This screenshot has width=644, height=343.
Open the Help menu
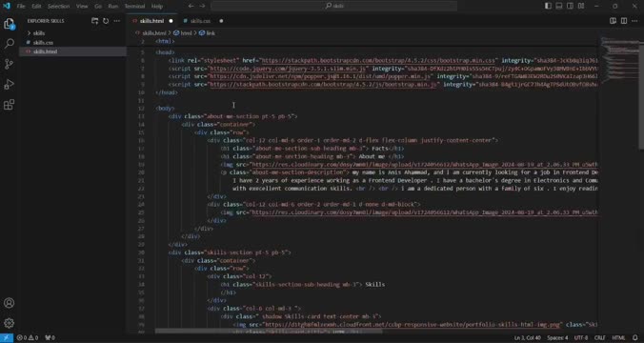(x=157, y=6)
